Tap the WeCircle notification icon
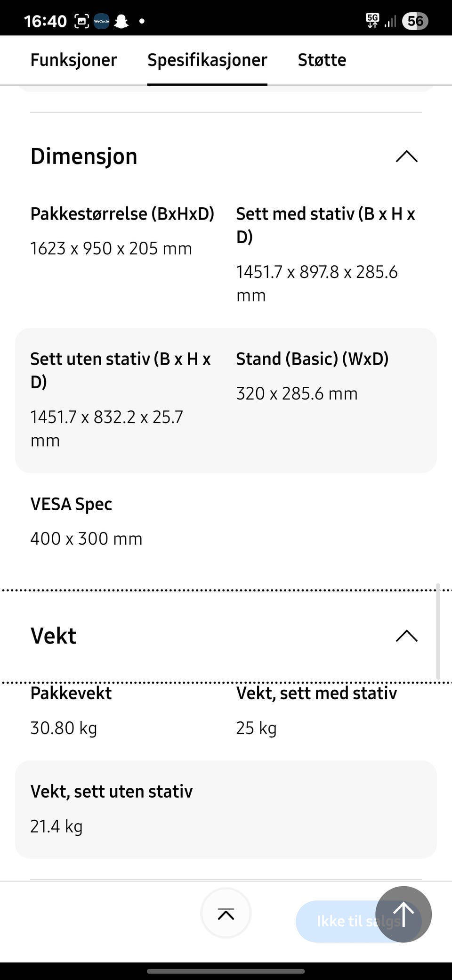Image resolution: width=452 pixels, height=980 pixels. 102,21
